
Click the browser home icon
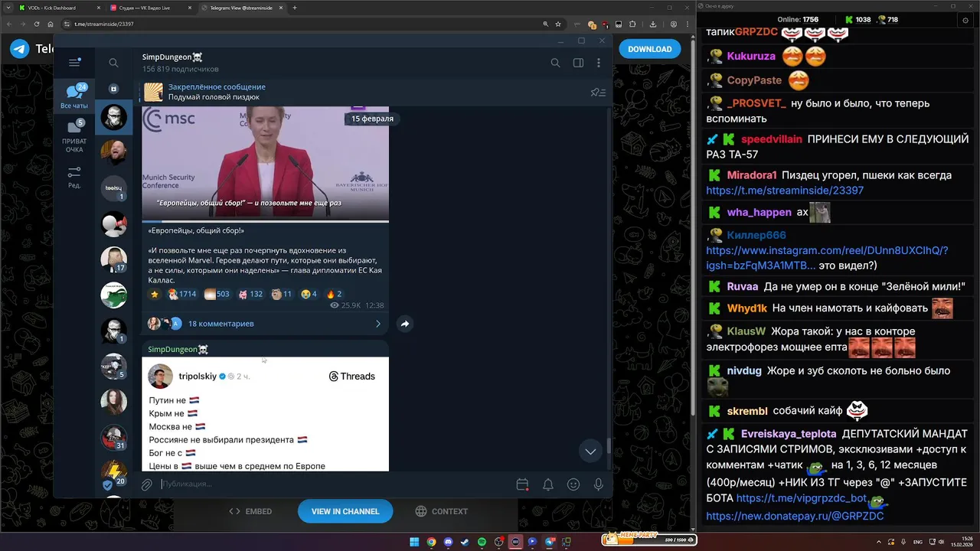(x=51, y=24)
